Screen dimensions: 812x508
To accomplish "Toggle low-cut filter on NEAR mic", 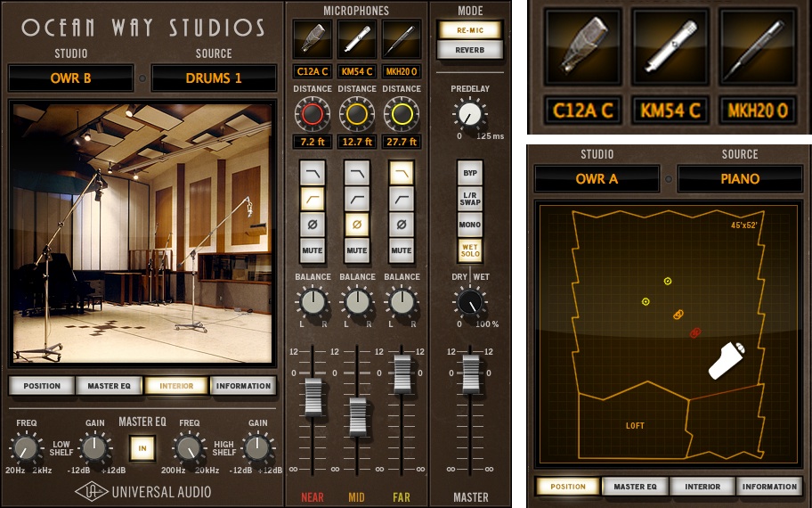I will coord(313,199).
